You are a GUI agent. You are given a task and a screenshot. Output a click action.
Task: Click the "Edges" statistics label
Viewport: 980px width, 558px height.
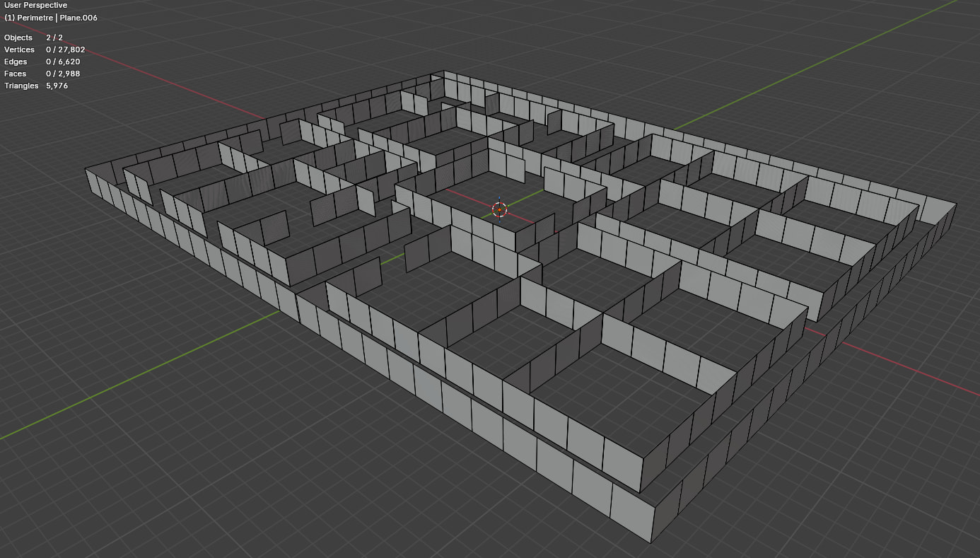pos(16,62)
